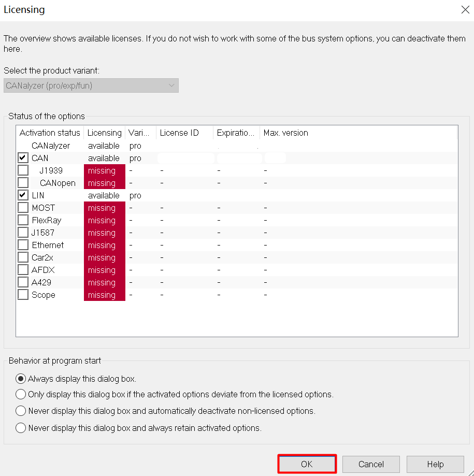Close the Licensing dialog
Image resolution: width=474 pixels, height=476 pixels.
[x=465, y=10]
